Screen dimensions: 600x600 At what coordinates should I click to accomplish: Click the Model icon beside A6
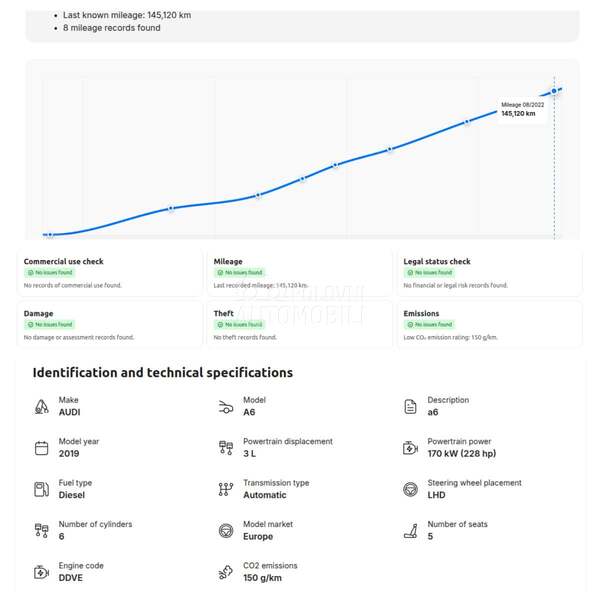pyautogui.click(x=225, y=406)
